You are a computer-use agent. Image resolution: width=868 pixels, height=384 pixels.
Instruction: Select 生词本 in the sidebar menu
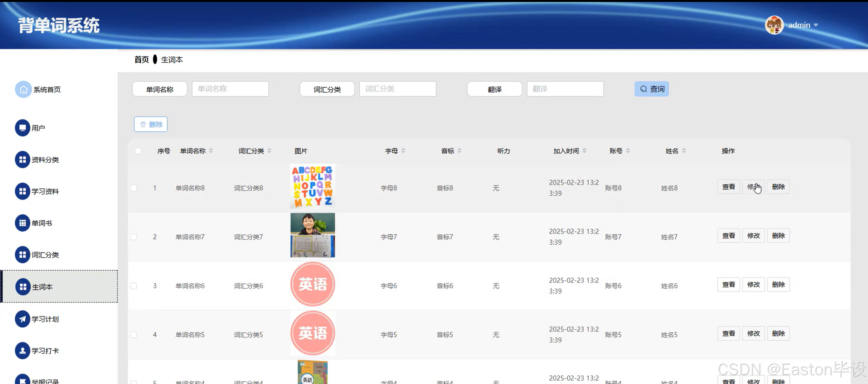click(x=59, y=286)
